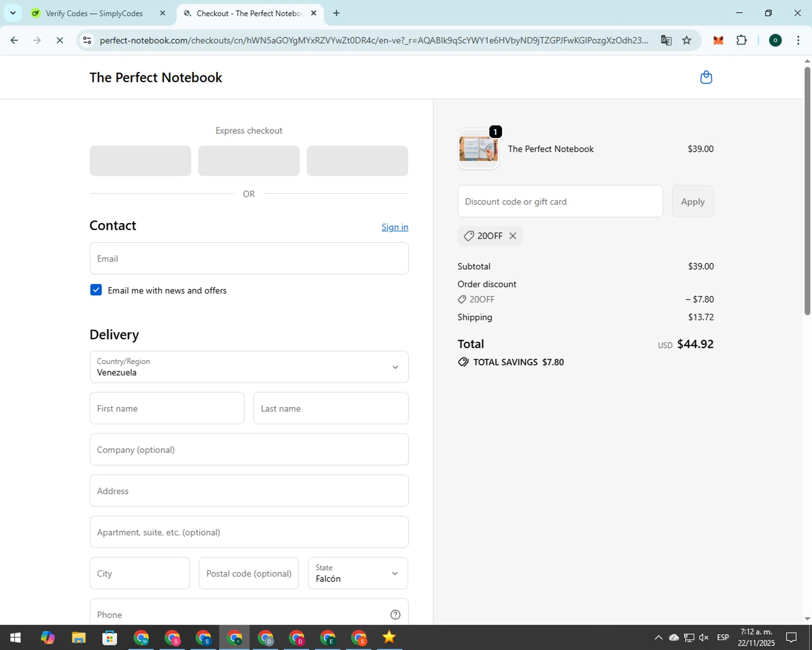
Task: Go back to the previous page
Action: coord(15,40)
